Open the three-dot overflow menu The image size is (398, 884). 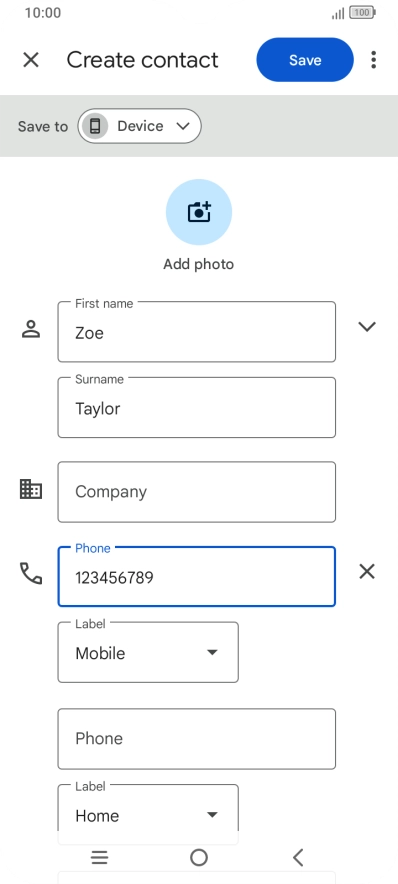(x=373, y=60)
